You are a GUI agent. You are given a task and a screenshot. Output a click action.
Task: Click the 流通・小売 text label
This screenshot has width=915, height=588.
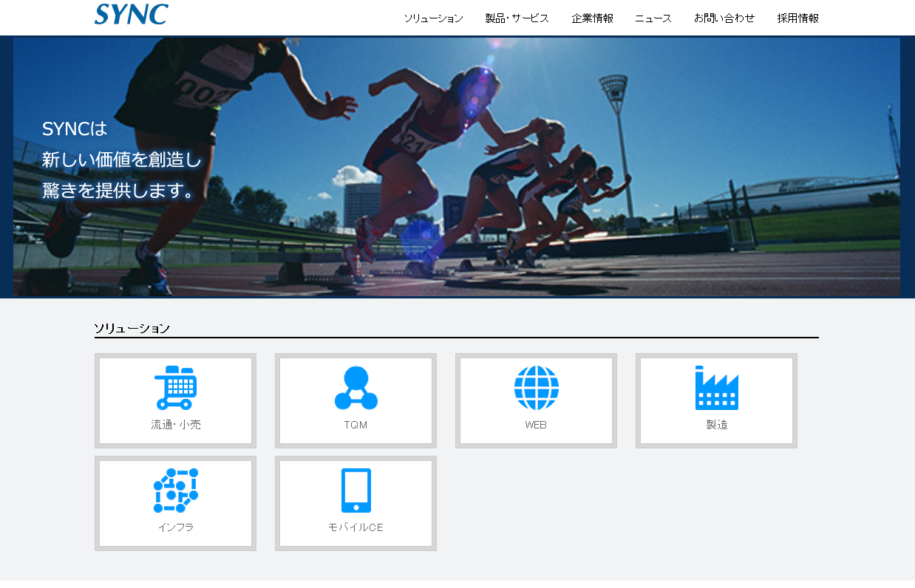(x=176, y=425)
